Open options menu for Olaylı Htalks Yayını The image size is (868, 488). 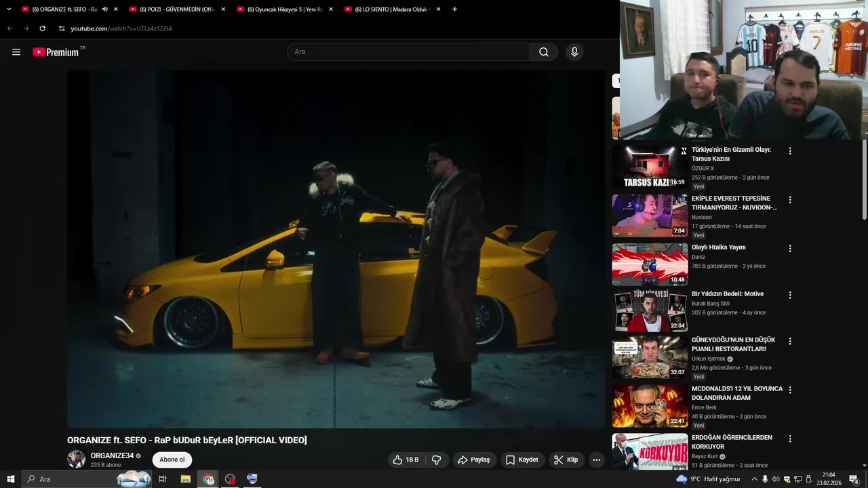click(790, 249)
